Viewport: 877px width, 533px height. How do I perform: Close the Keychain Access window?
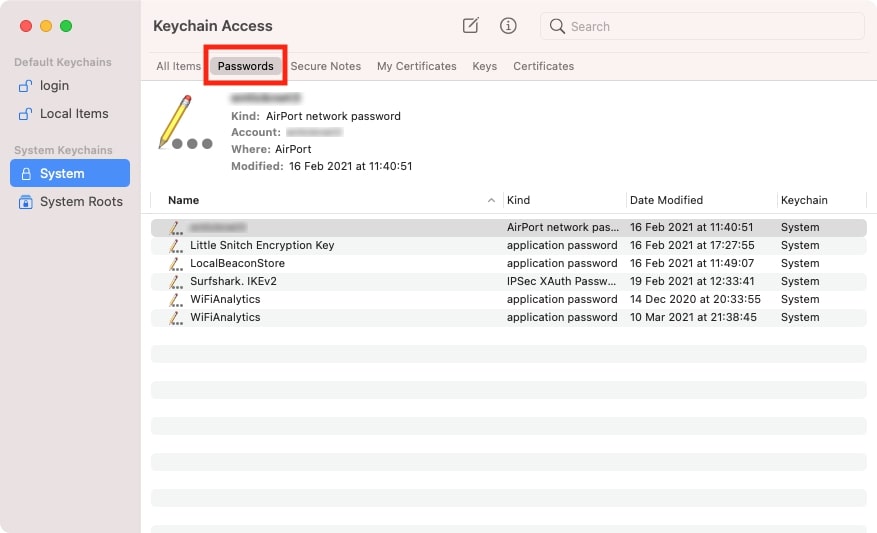click(x=26, y=26)
